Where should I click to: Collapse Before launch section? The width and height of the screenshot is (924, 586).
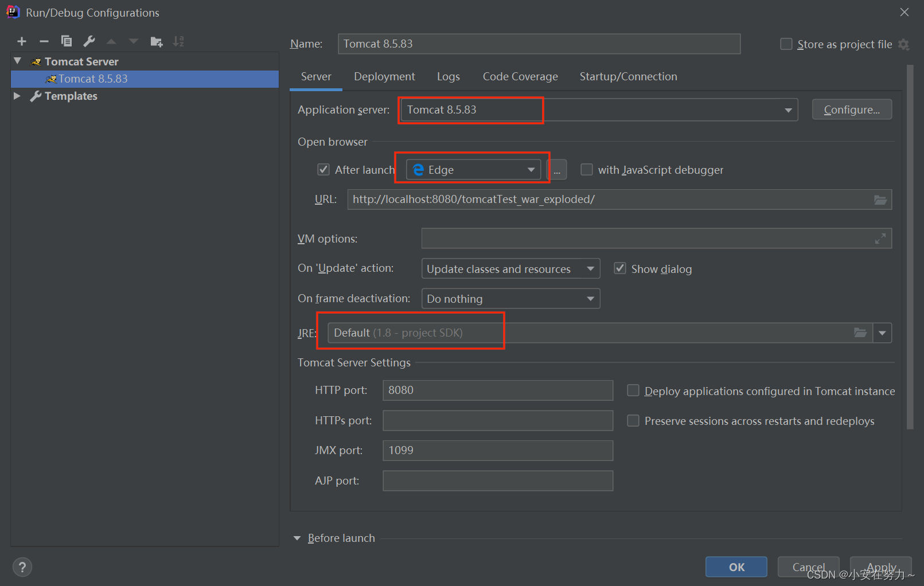[297, 538]
